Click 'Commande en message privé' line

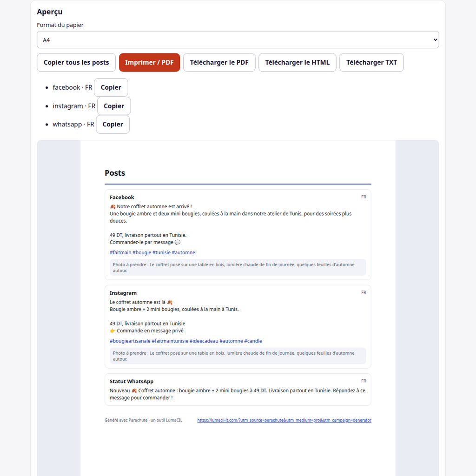pos(146,331)
